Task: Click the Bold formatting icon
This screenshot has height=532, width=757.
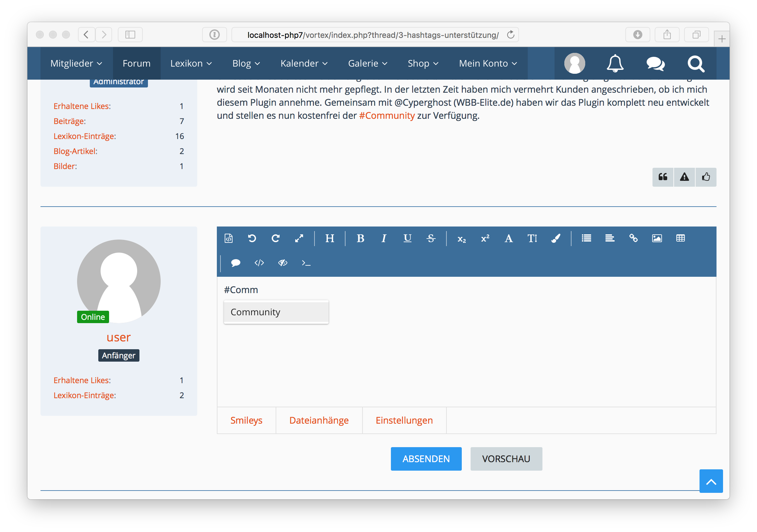Action: click(360, 238)
